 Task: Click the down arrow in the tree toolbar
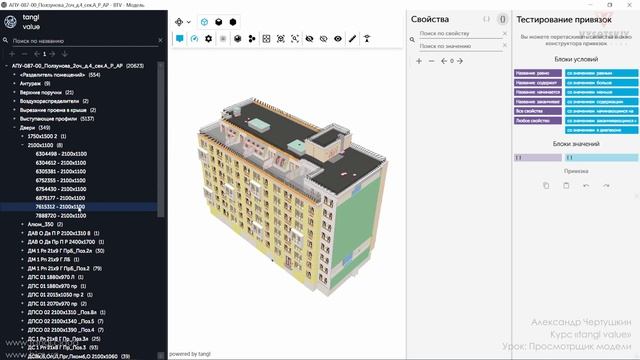pyautogui.click(x=64, y=54)
